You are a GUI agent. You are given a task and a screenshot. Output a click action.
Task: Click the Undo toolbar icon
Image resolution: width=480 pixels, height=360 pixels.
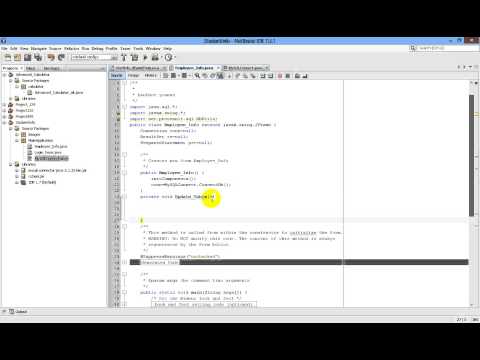[x=51, y=57]
